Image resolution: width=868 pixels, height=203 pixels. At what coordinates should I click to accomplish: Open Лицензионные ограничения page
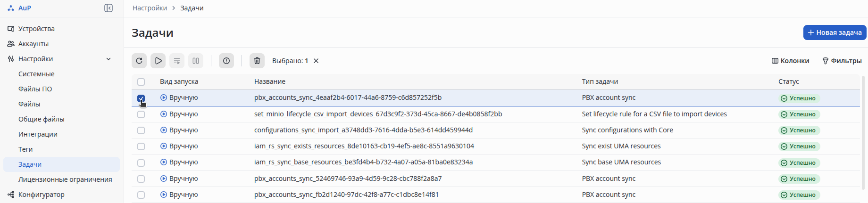tap(65, 179)
